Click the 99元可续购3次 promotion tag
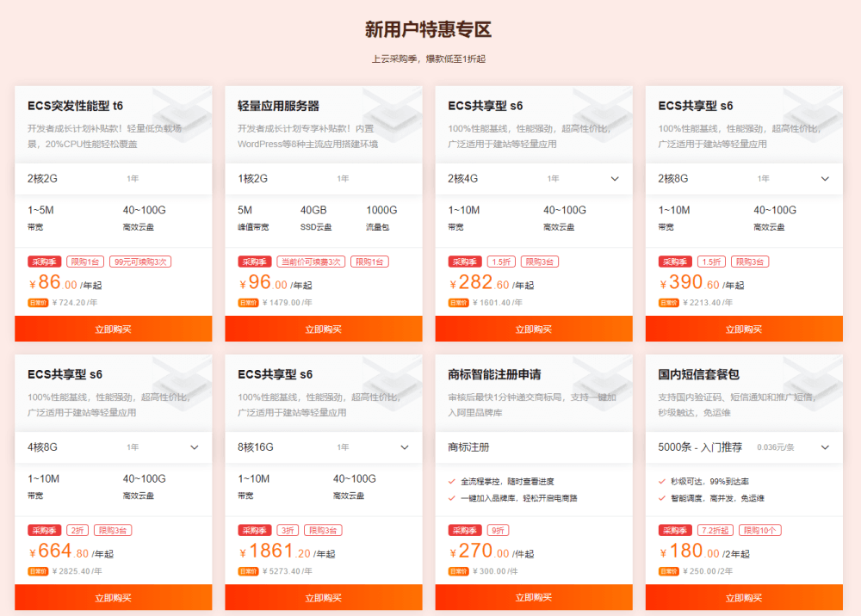This screenshot has height=616, width=861. (x=140, y=262)
